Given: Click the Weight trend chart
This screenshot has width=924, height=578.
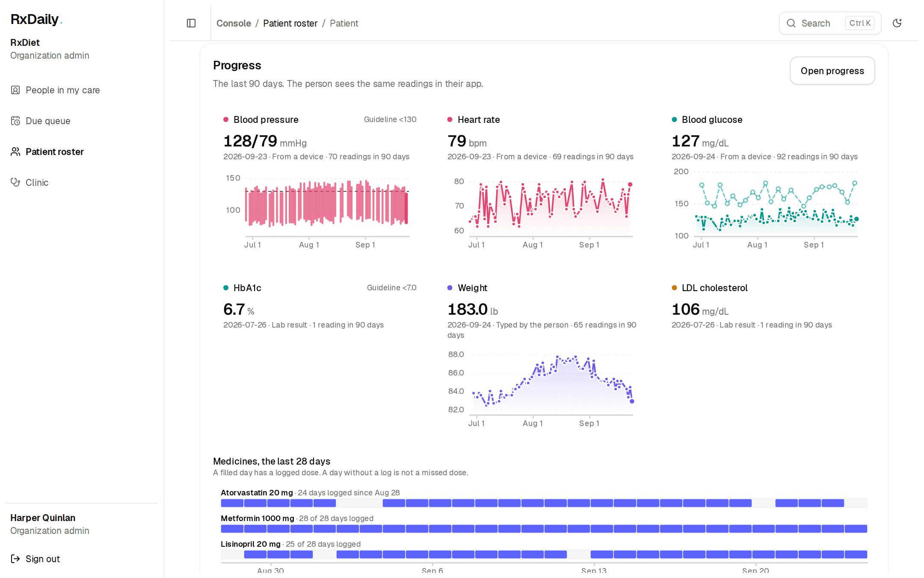Looking at the screenshot, I should coord(544,389).
